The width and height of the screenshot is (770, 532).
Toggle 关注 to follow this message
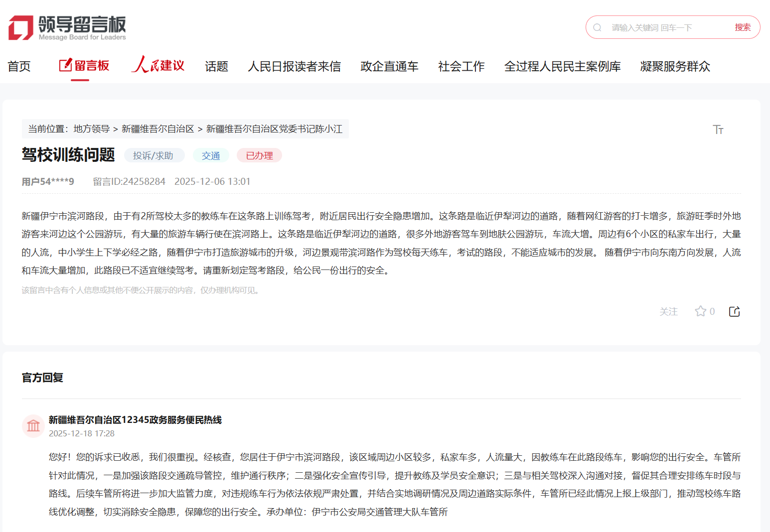click(668, 311)
